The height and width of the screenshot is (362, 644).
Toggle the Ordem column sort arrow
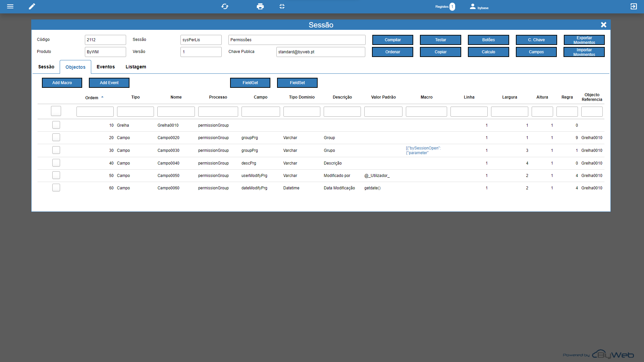[102, 97]
